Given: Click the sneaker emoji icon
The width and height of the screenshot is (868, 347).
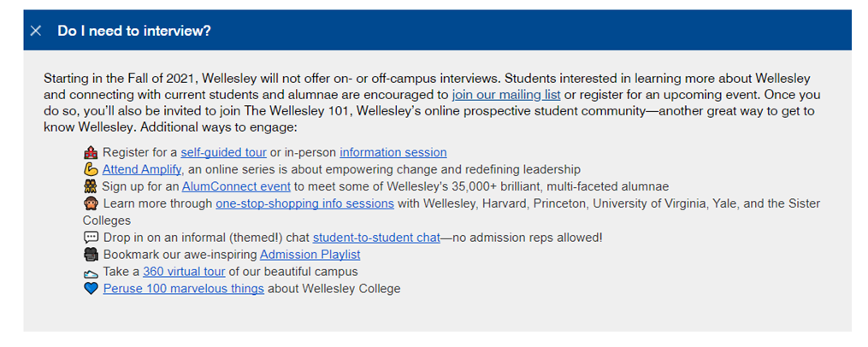Looking at the screenshot, I should pyautogui.click(x=91, y=273).
